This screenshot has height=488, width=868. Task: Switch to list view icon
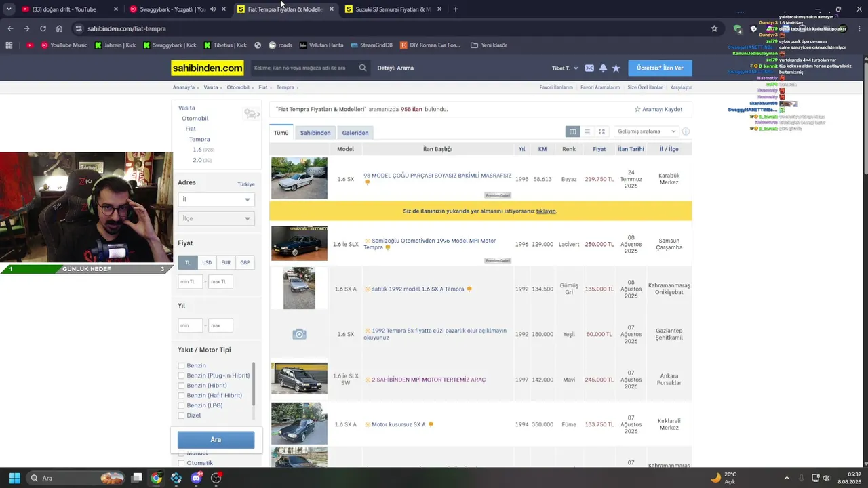coord(587,131)
